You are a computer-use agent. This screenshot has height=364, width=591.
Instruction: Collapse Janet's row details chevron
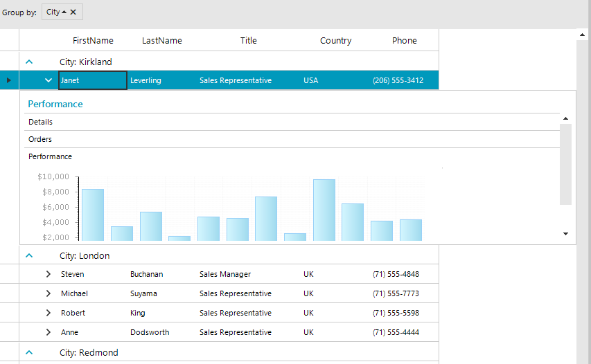coord(48,80)
